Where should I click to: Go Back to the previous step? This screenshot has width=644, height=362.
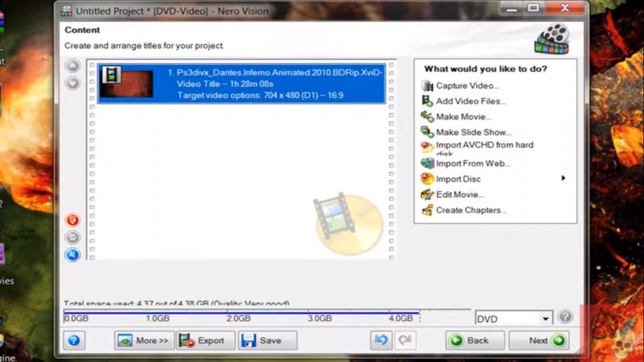[475, 340]
